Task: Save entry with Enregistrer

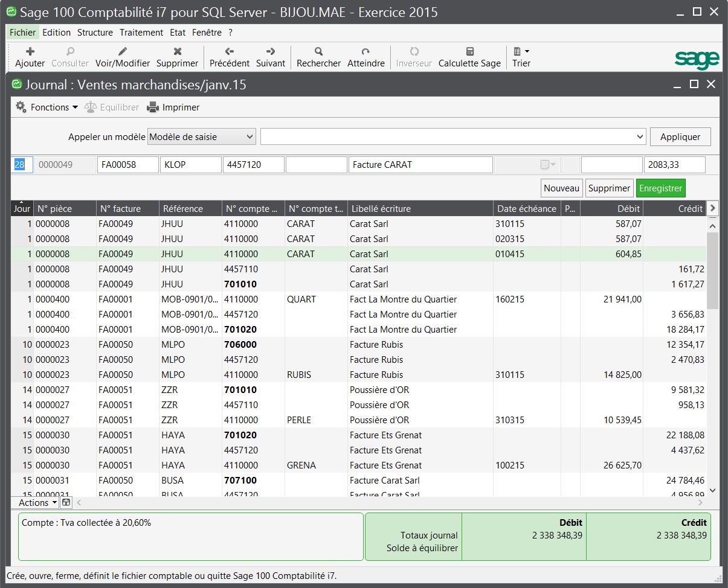Action: 661,188
